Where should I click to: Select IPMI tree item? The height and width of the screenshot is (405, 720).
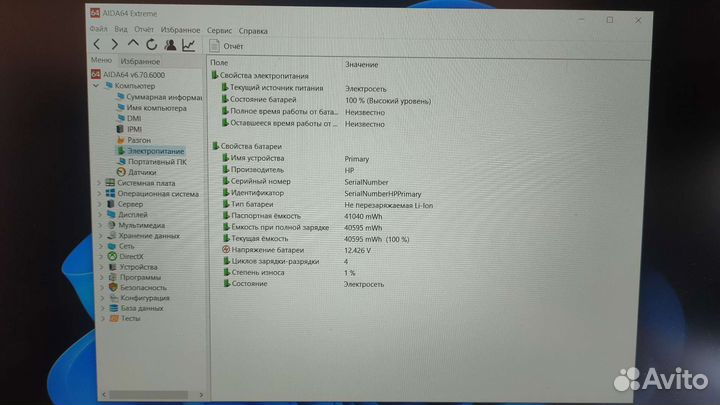coord(134,129)
